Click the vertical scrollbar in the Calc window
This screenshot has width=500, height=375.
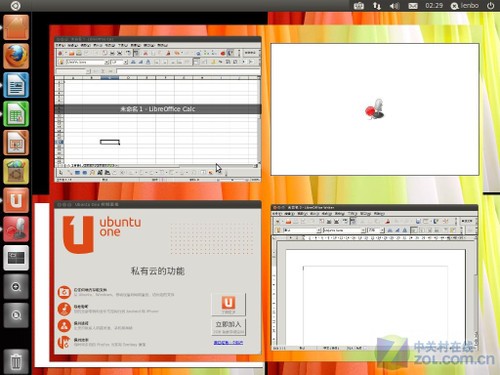tap(259, 121)
